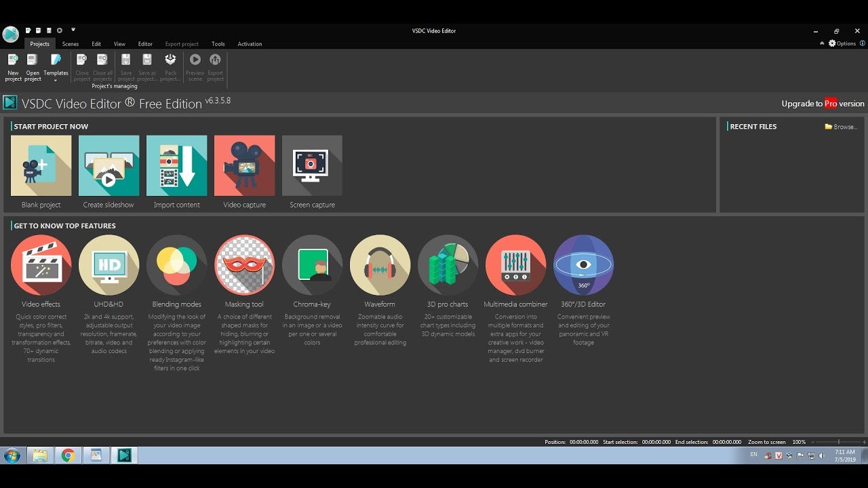Click the VSDC taskbar button

click(124, 455)
